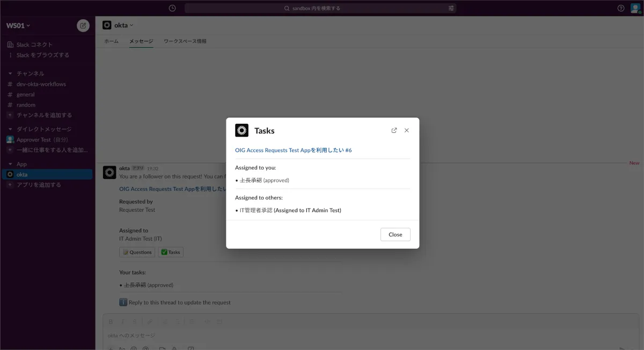Open Approver Test direct message
Screen dimensions: 644x350
[x=42, y=139]
